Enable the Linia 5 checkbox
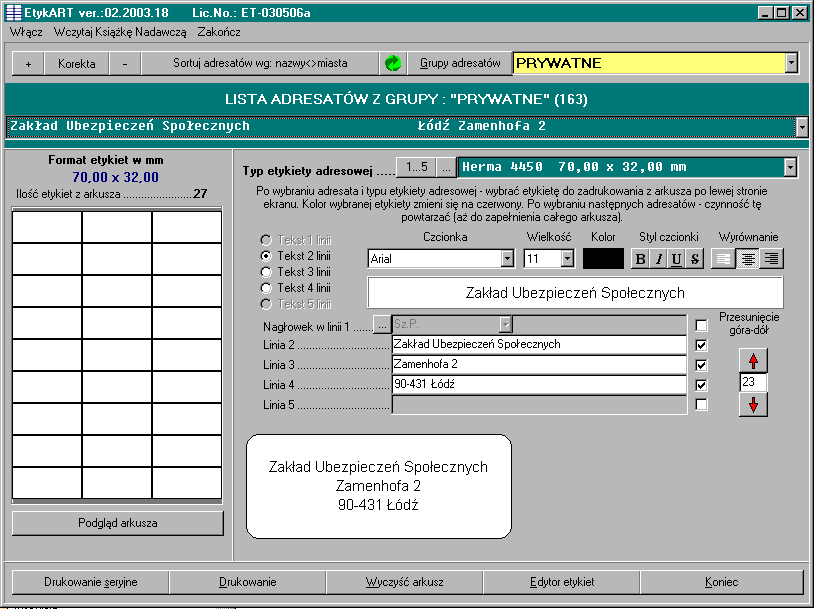This screenshot has width=814, height=609. [x=701, y=405]
